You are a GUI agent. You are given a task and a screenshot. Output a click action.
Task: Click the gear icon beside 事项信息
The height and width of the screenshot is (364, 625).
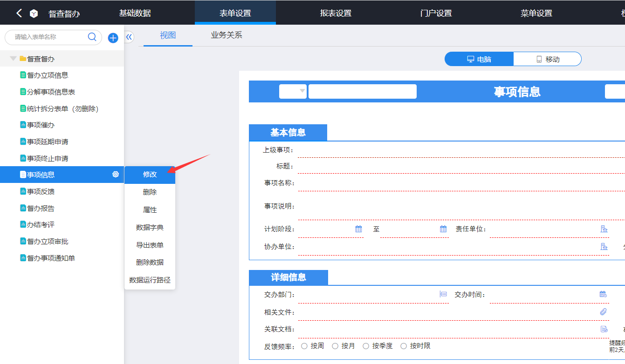pos(116,175)
